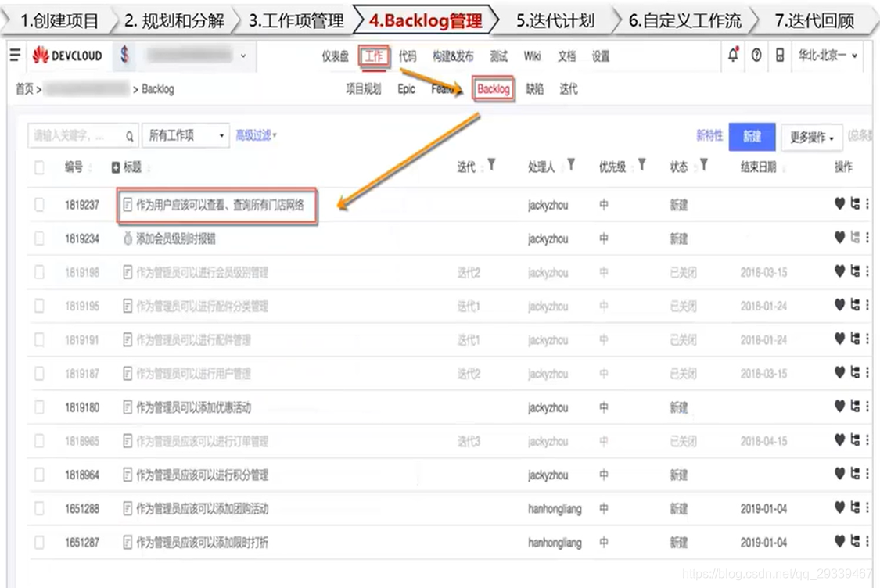
Task: Filter by the 处理人 column funnel icon
Action: pyautogui.click(x=571, y=165)
